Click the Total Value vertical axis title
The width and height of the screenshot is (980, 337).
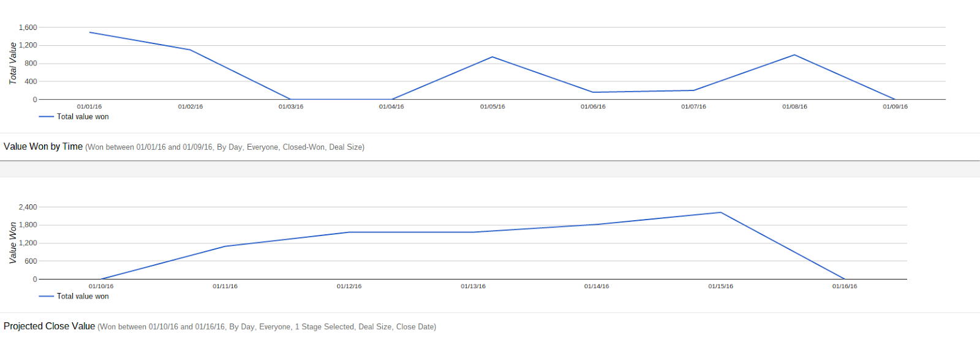pyautogui.click(x=13, y=63)
